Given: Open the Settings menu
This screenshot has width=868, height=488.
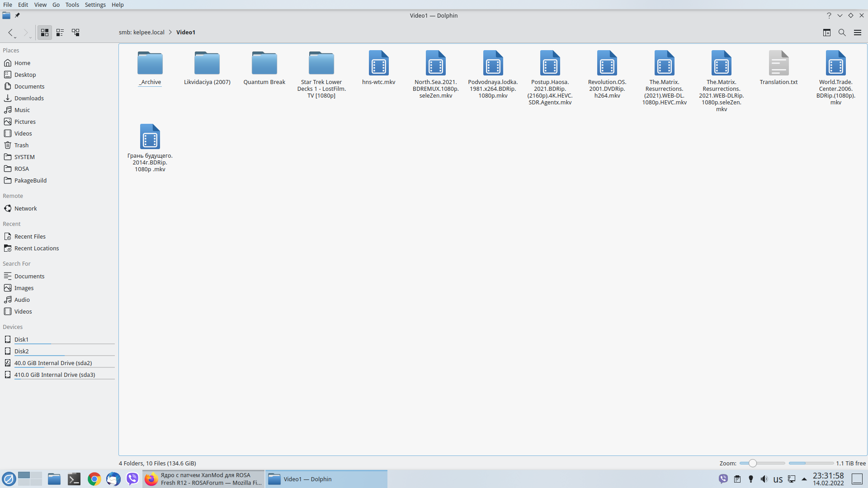Looking at the screenshot, I should (95, 5).
